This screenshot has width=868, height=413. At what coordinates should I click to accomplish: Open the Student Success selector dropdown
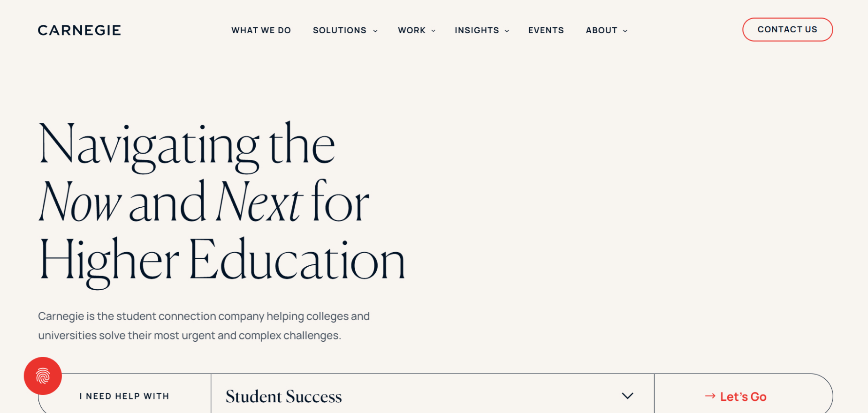627,396
